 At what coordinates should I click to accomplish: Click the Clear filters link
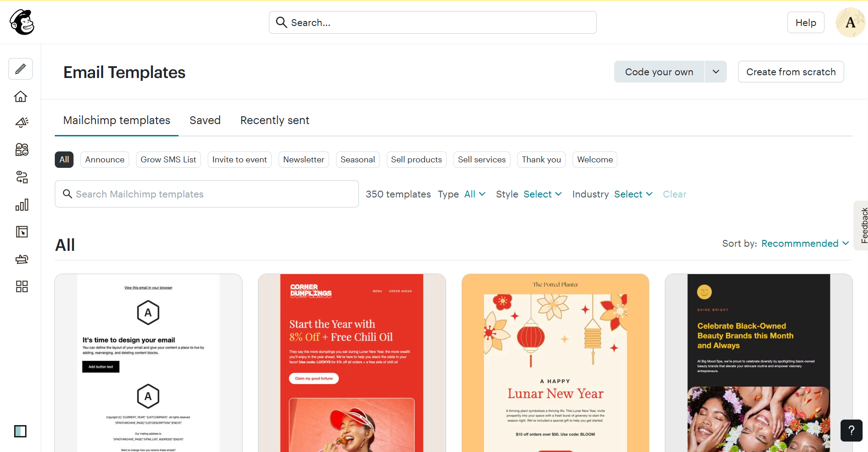pyautogui.click(x=674, y=194)
